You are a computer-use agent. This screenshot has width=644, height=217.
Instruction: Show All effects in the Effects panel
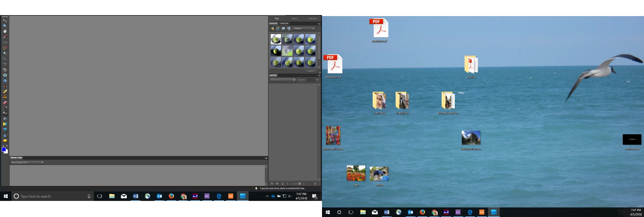point(288,28)
